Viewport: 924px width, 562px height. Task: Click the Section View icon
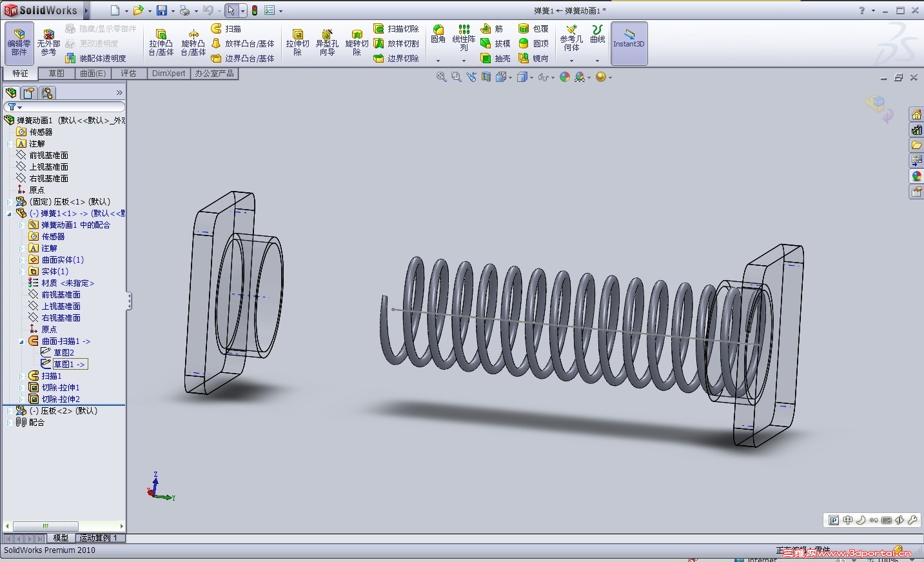pyautogui.click(x=486, y=77)
